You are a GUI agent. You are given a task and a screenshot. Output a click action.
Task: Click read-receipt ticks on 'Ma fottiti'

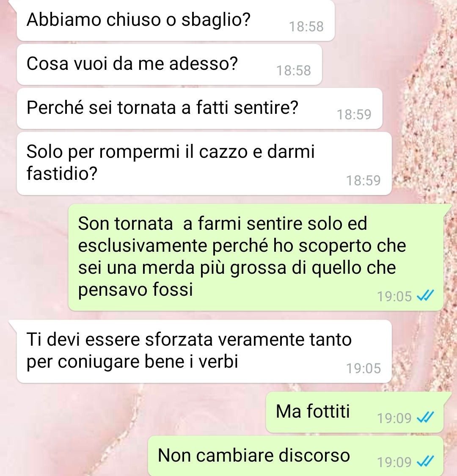tap(425, 418)
